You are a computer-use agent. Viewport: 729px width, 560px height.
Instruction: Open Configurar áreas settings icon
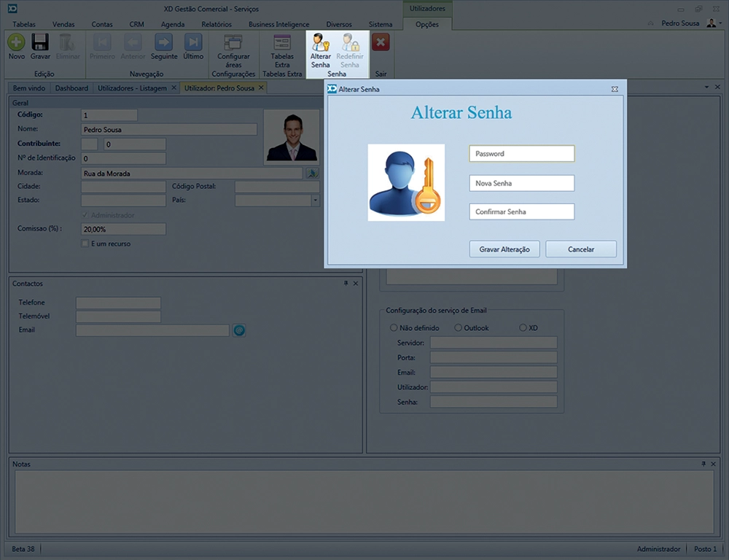(233, 42)
